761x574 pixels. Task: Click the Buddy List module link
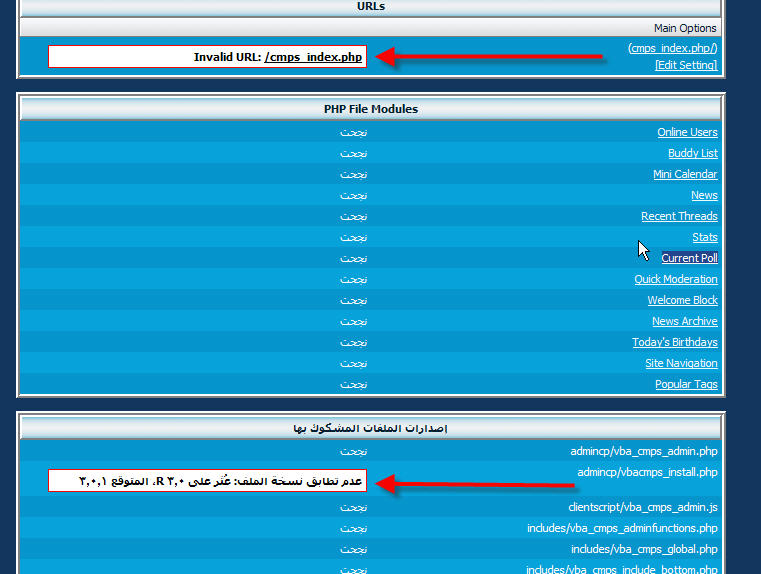pos(692,153)
